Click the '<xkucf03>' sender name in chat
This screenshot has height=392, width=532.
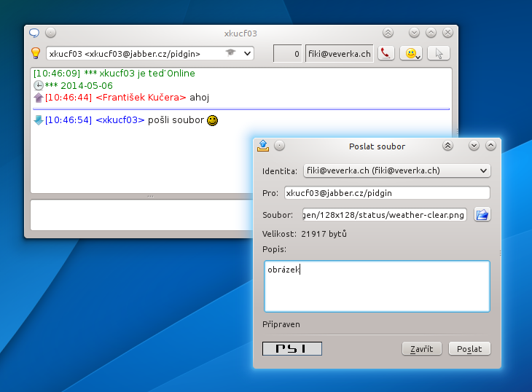pos(120,120)
